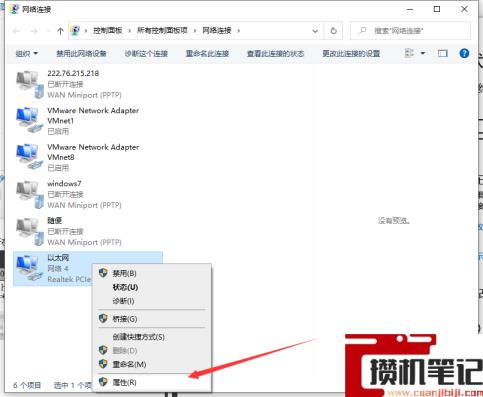Click the shield icon beside 禁用(B)
Viewport: 483px width, 397px height.
point(103,273)
